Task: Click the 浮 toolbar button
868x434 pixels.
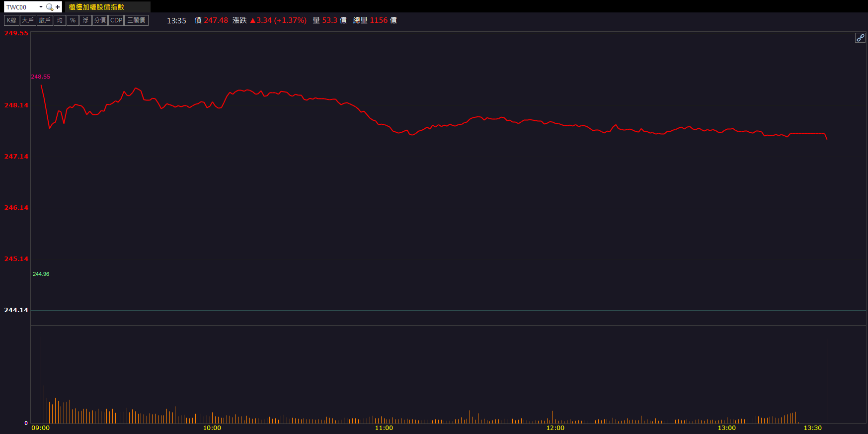Action: click(85, 20)
